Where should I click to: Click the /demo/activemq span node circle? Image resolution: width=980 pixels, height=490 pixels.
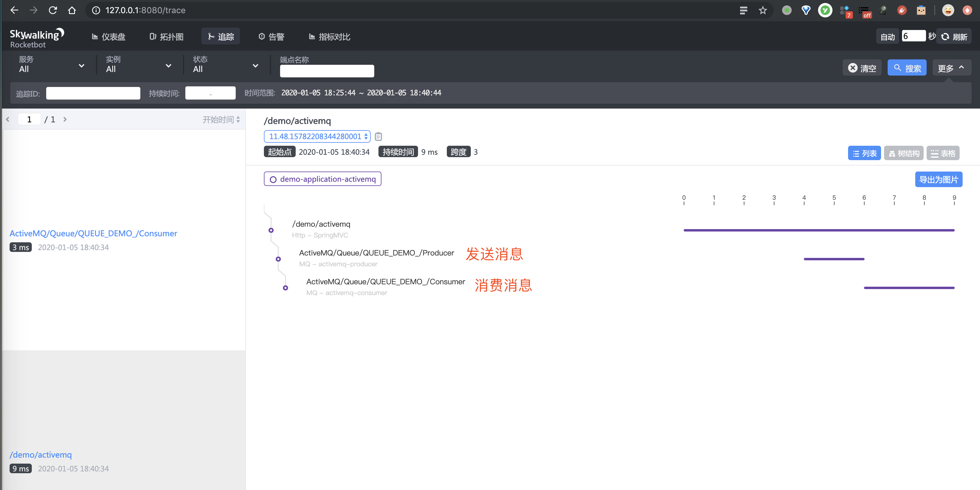point(271,230)
